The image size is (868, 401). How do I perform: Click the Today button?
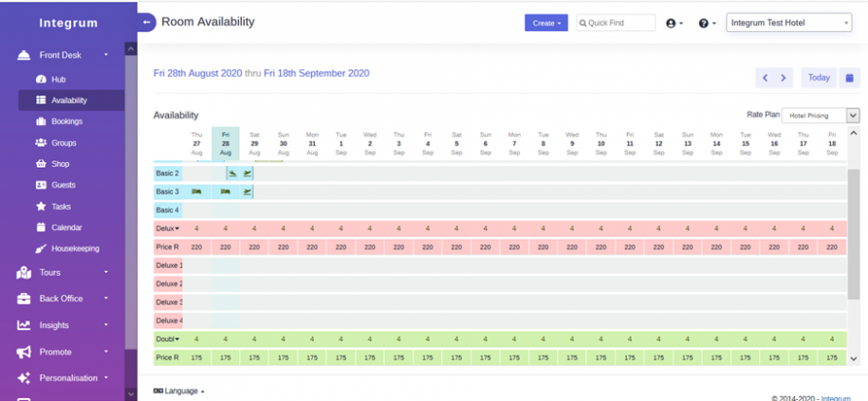(x=818, y=78)
